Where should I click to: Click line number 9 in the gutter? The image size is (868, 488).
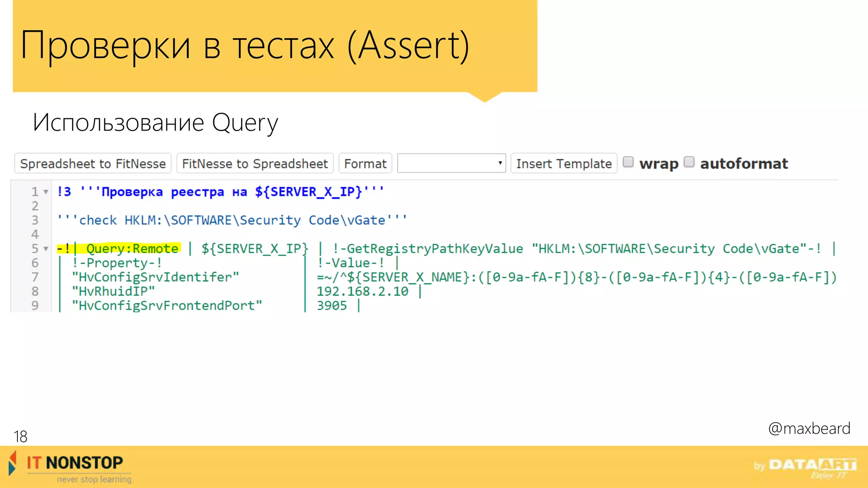[x=35, y=305]
